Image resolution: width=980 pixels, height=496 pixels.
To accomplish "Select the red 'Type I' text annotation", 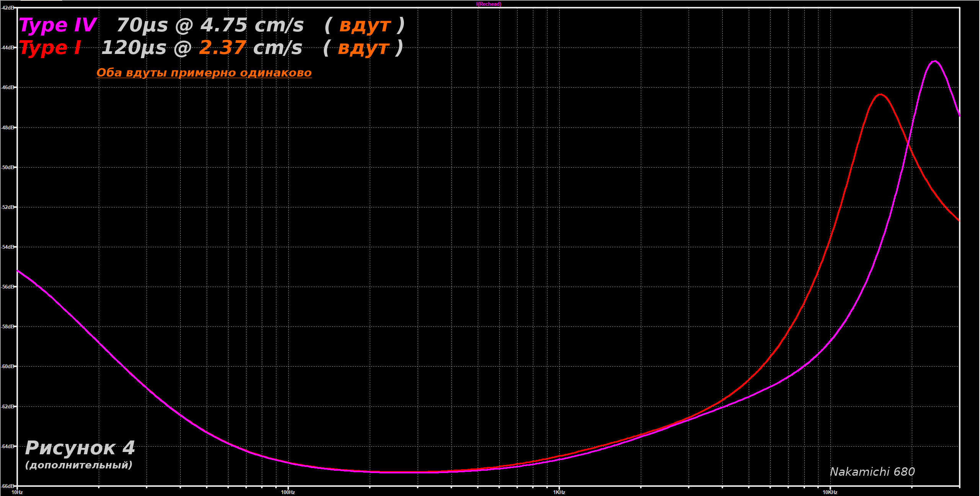I will coord(50,48).
